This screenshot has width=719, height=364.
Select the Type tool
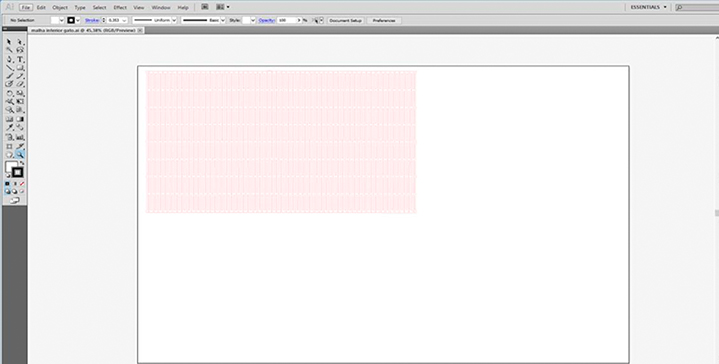[20, 60]
